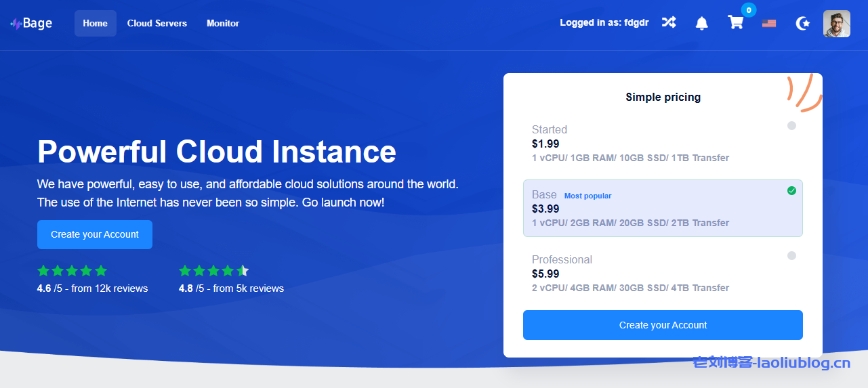Click the Bage logo icon

(16, 24)
